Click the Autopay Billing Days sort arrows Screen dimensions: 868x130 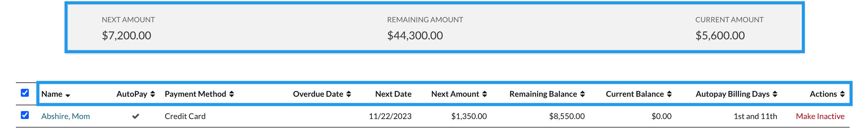(775, 94)
